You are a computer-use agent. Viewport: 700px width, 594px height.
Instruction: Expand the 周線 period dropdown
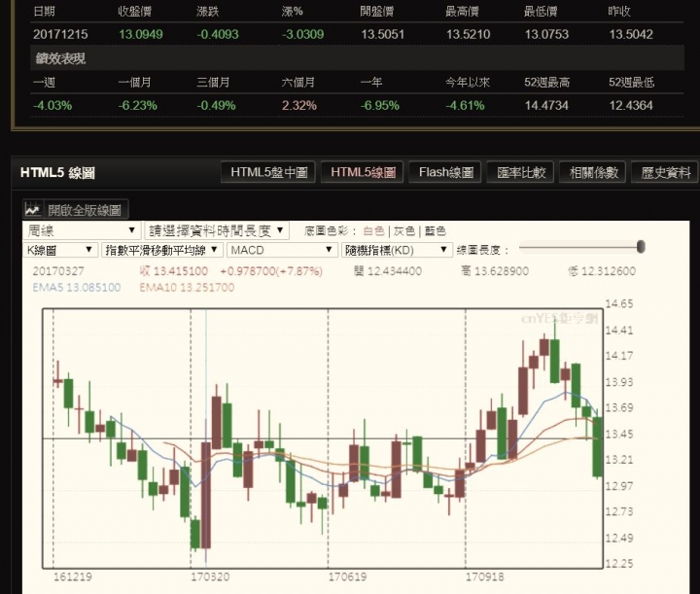pyautogui.click(x=82, y=230)
